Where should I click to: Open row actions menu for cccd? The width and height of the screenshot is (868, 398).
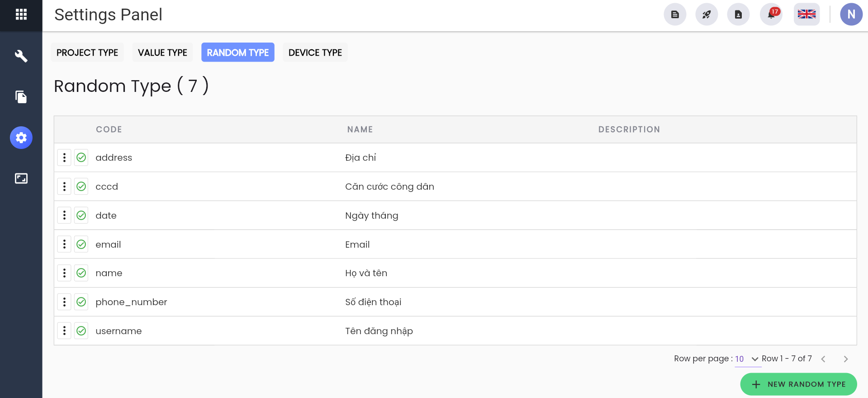click(x=64, y=187)
